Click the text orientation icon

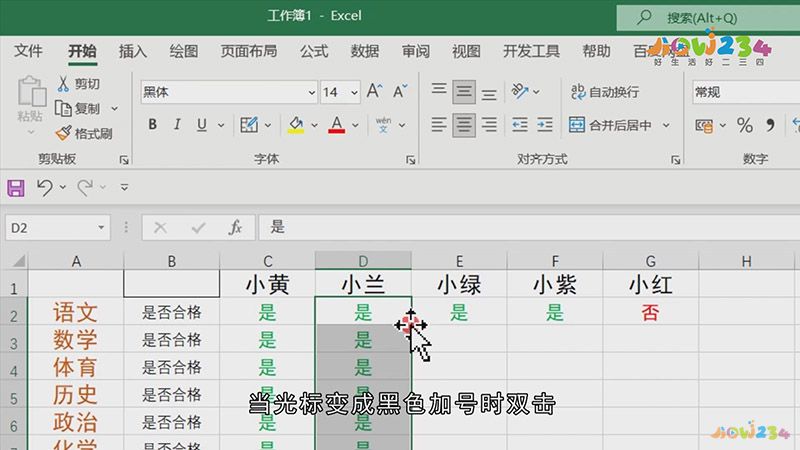(520, 91)
